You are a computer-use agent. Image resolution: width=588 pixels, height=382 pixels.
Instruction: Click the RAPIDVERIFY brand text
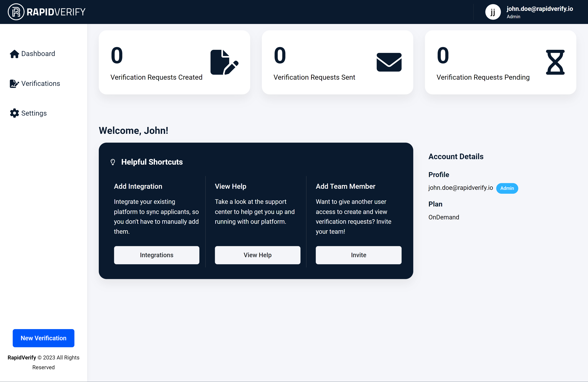(56, 12)
